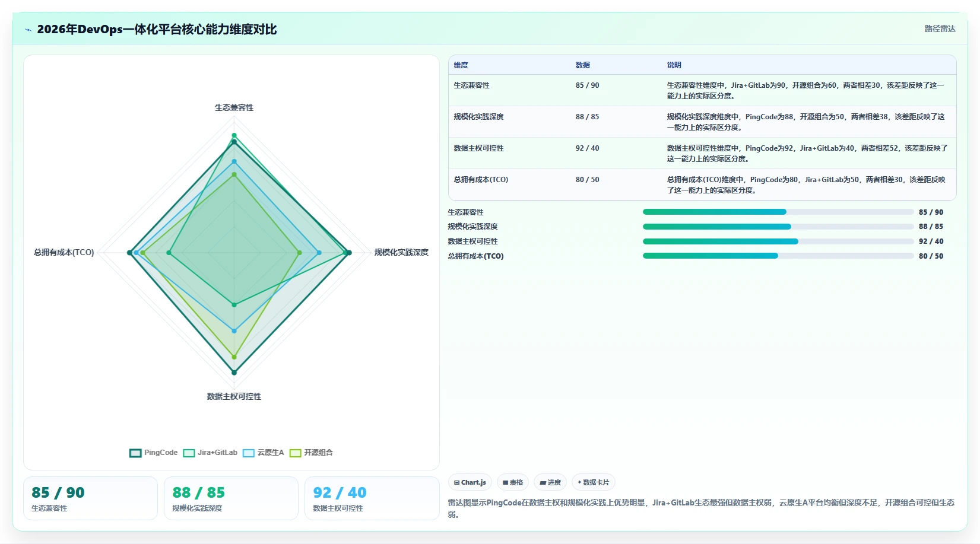Open the 92 / 40 数据主权可控性 stat card
This screenshot has width=980, height=544.
[372, 498]
